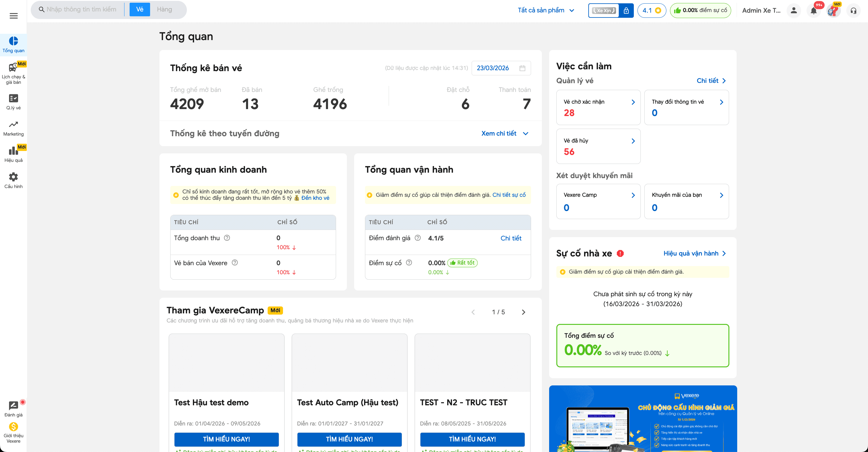Click calendar icon in date field
Image resolution: width=868 pixels, height=452 pixels.
522,68
